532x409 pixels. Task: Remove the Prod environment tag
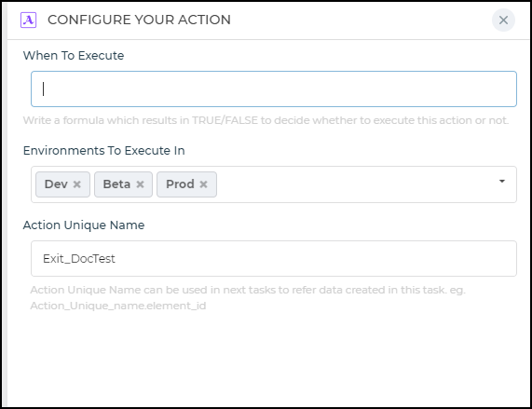[203, 184]
